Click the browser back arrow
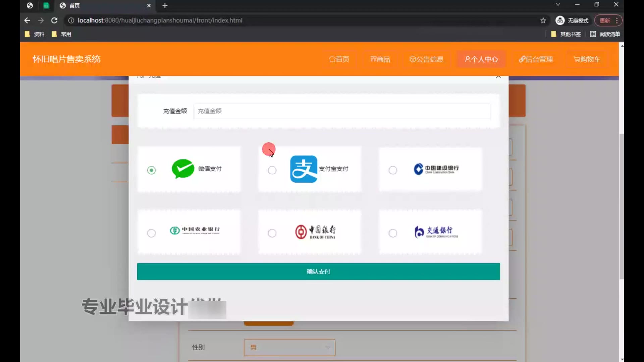 tap(27, 20)
